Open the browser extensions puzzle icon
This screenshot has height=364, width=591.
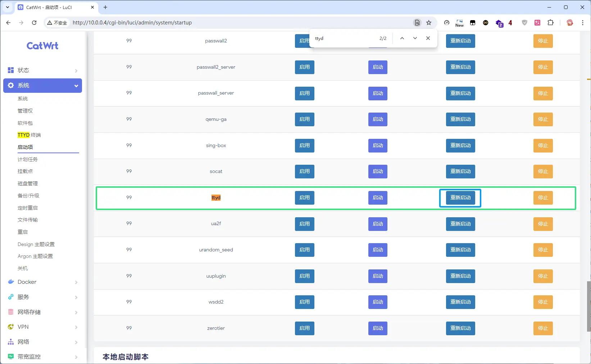(550, 23)
